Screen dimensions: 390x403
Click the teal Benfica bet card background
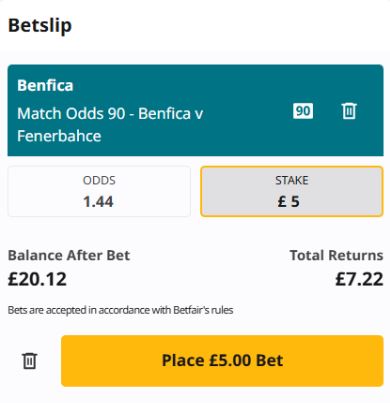pos(195,110)
